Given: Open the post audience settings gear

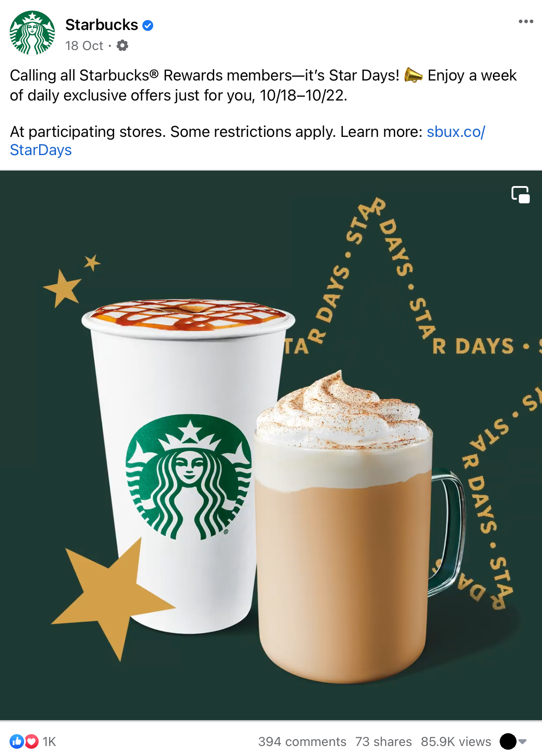Looking at the screenshot, I should tap(122, 45).
